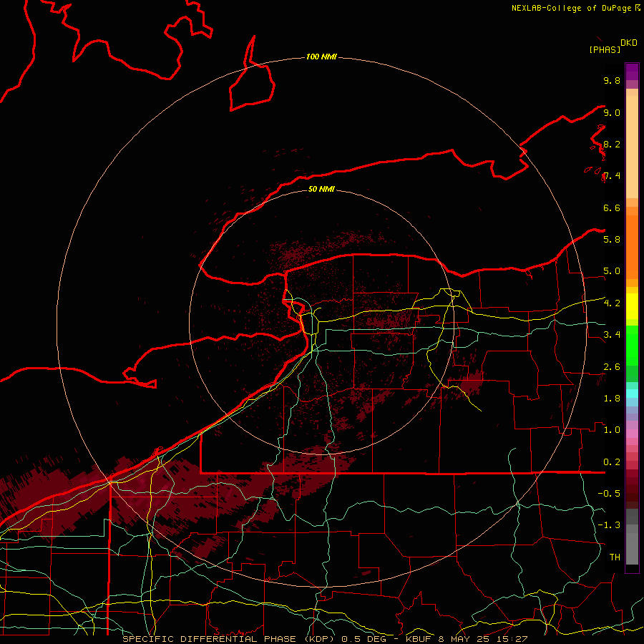The width and height of the screenshot is (644, 644).
Task: Click the 9.0 color scale value
Action: 612,112
